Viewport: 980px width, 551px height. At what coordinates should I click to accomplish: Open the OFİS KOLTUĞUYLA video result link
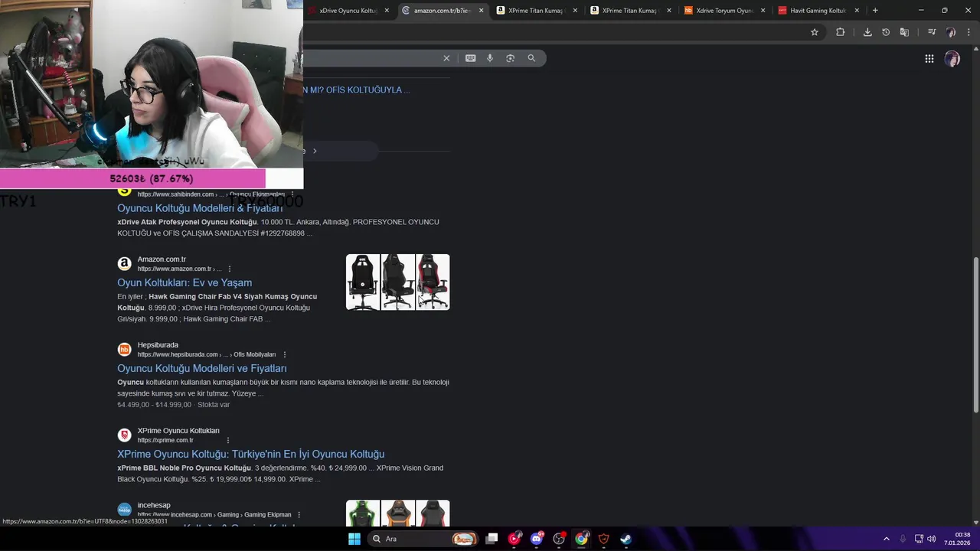pyautogui.click(x=357, y=90)
